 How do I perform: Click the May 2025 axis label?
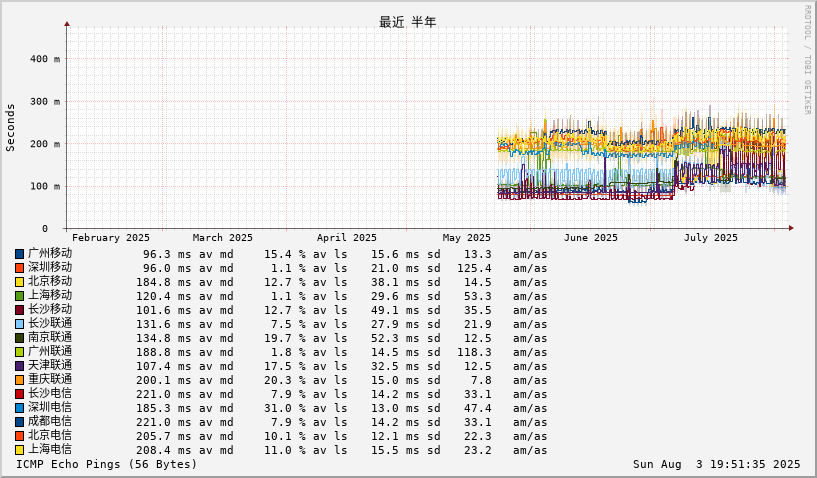467,238
